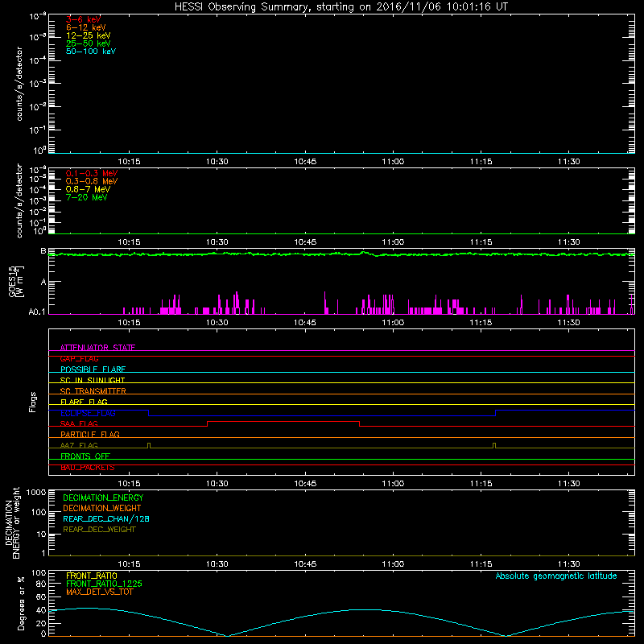Click the 'B' level label on GOES axis
This screenshot has width=644, height=644.
tap(43, 251)
